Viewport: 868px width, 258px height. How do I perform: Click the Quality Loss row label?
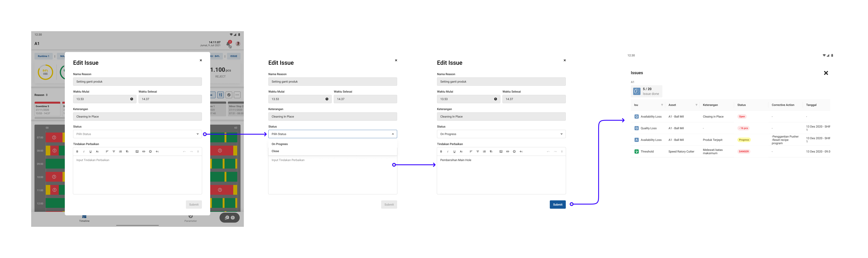click(x=649, y=128)
